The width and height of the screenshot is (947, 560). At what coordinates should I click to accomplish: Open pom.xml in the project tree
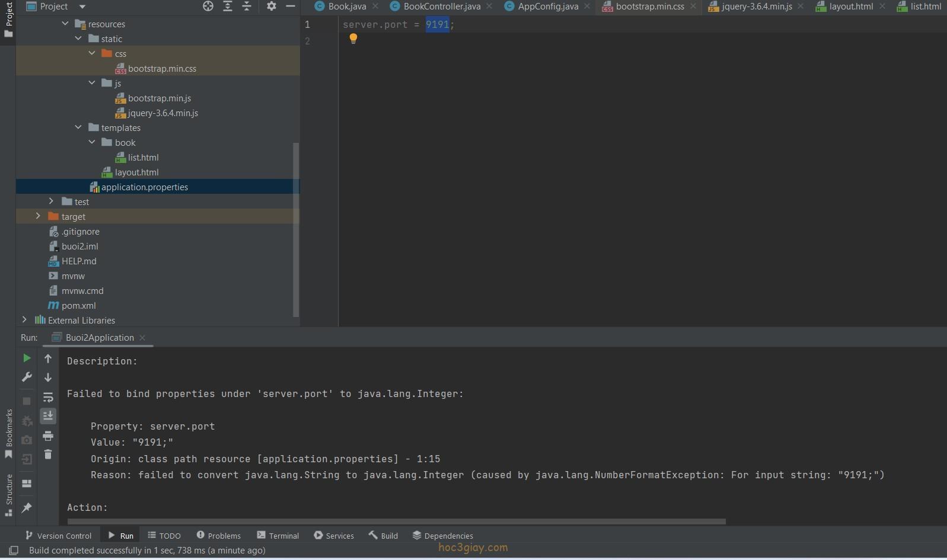point(78,306)
